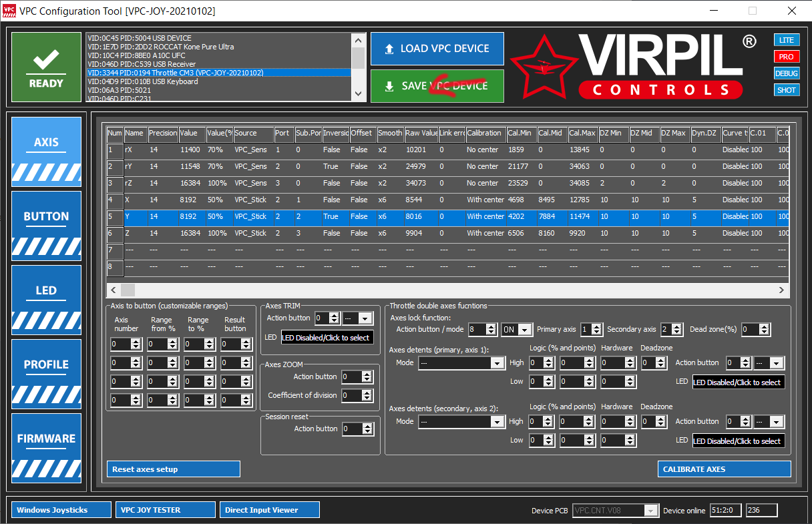Click the axes table right scroll arrow
The width and height of the screenshot is (812, 524).
coord(782,290)
